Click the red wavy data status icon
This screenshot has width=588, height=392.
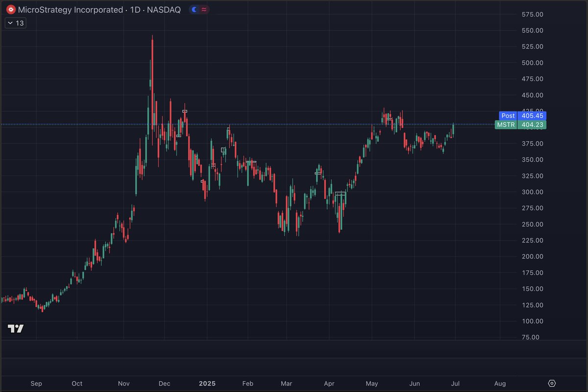(204, 10)
